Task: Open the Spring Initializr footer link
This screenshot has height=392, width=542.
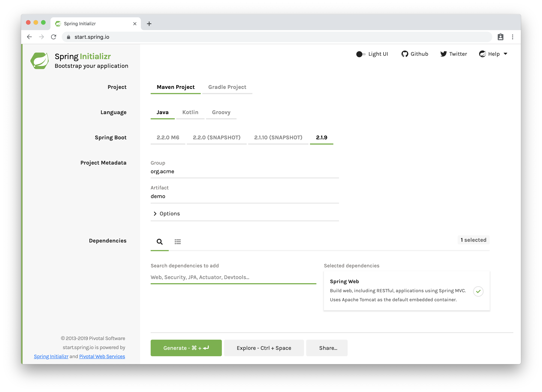Action: pos(51,356)
